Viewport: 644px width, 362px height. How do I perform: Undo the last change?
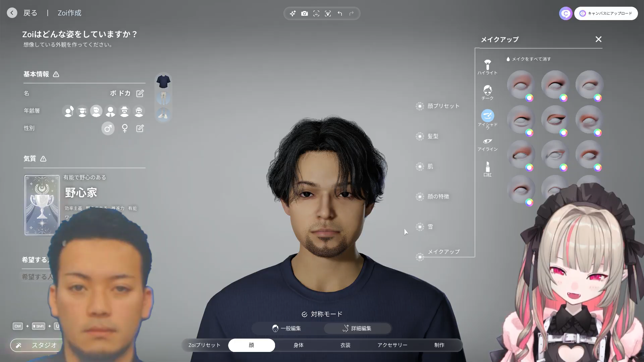pos(340,13)
